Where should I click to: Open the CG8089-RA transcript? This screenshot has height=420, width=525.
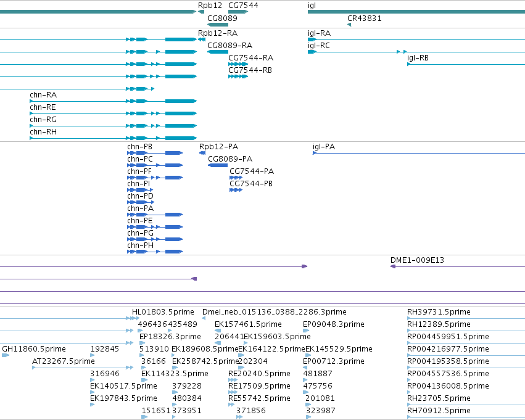pos(218,52)
